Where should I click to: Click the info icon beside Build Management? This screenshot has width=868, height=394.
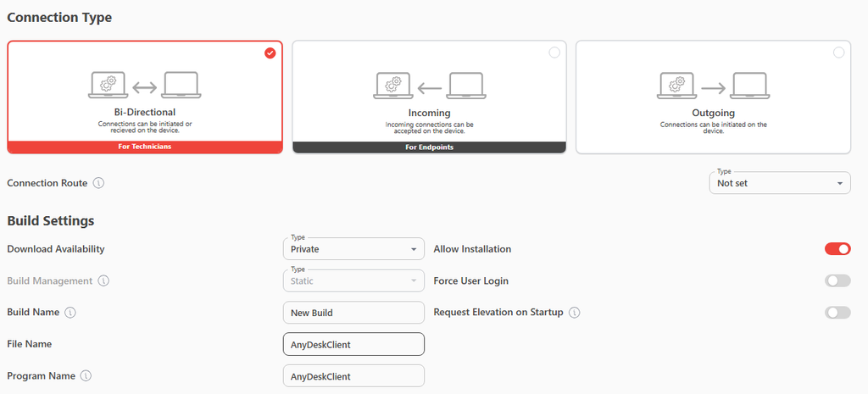click(x=103, y=281)
